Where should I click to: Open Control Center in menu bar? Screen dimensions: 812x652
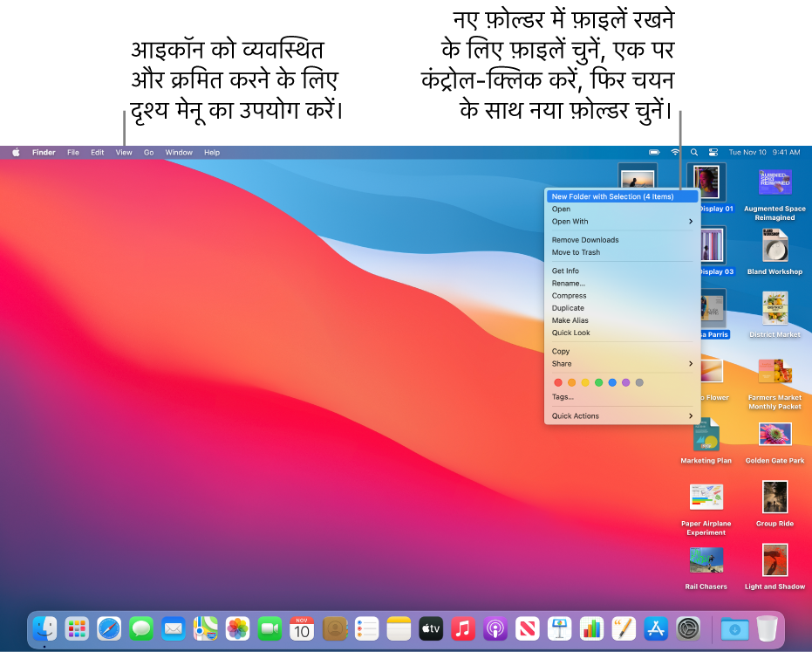click(x=713, y=153)
